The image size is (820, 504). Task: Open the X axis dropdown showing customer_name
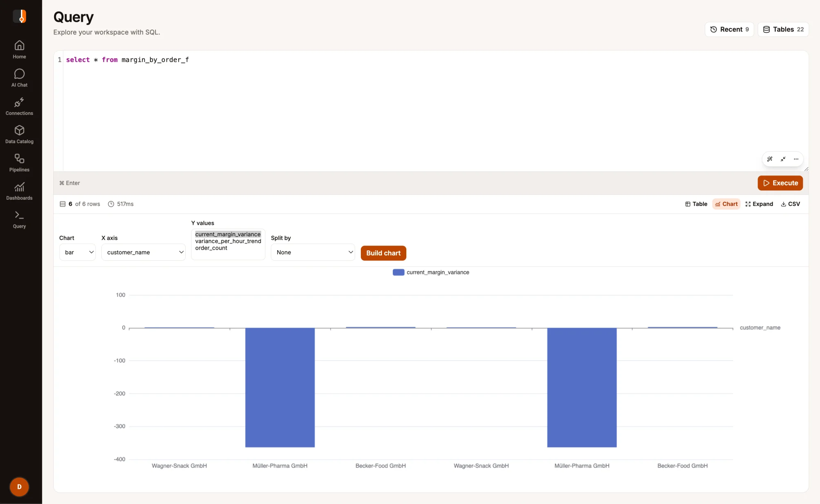point(143,252)
